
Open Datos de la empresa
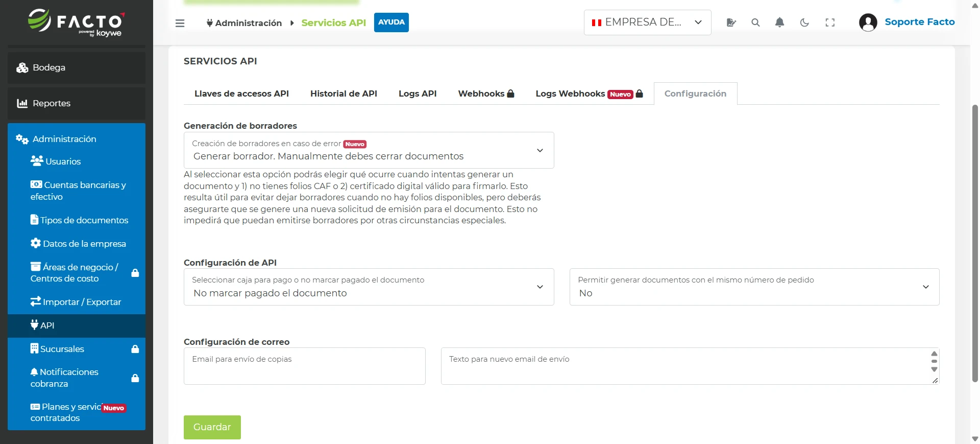(x=77, y=244)
